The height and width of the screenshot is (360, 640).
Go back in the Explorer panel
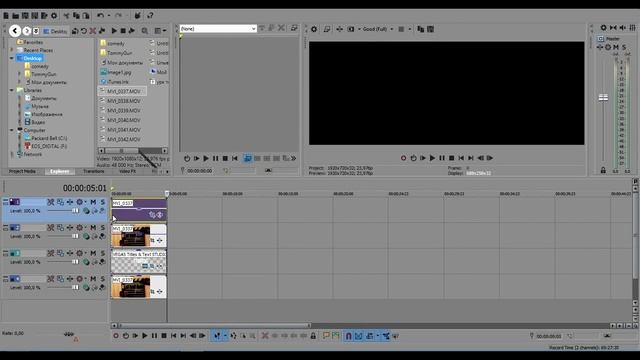pos(15,31)
